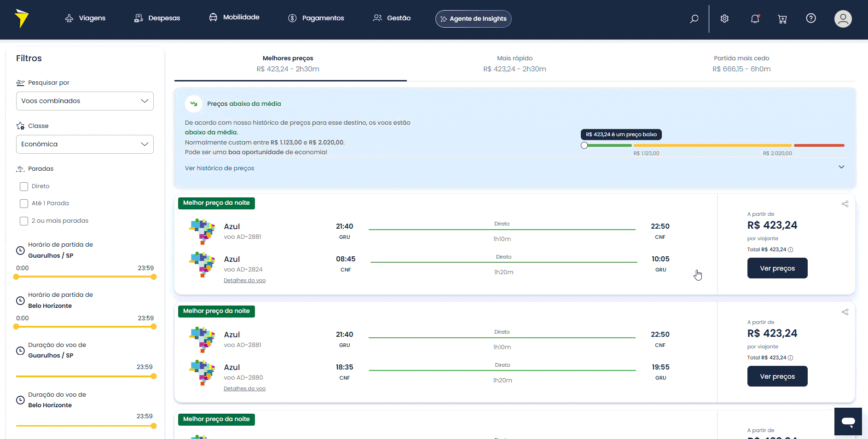Screen dimensions: 868x439
Task: Click Belo Horizonte departure slider left handle
Action: click(x=16, y=327)
